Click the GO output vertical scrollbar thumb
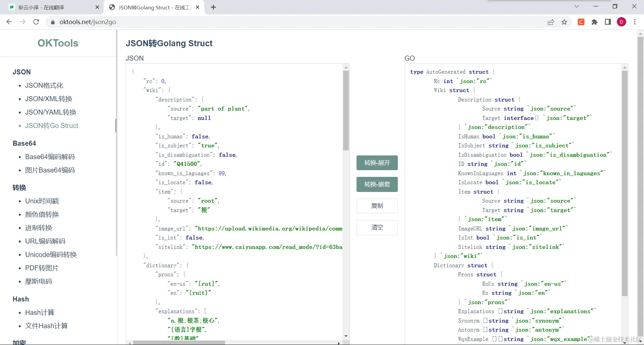The width and height of the screenshot is (644, 345). pyautogui.click(x=625, y=184)
